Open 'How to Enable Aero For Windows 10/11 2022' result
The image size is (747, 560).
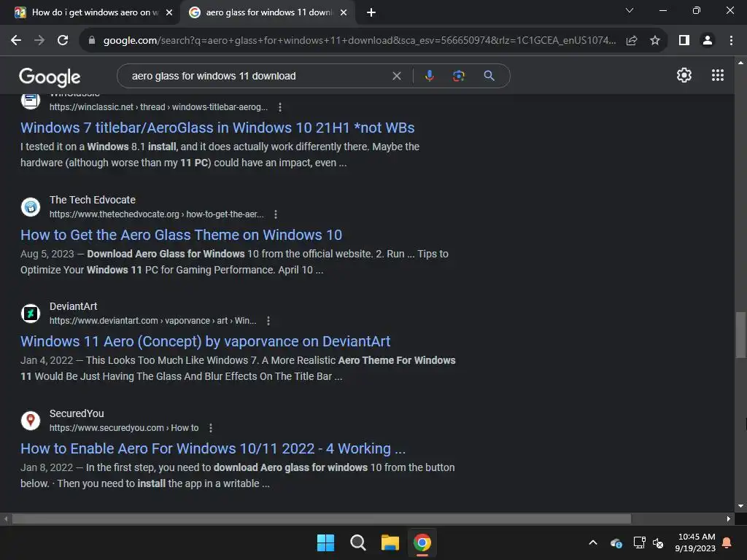(x=213, y=448)
